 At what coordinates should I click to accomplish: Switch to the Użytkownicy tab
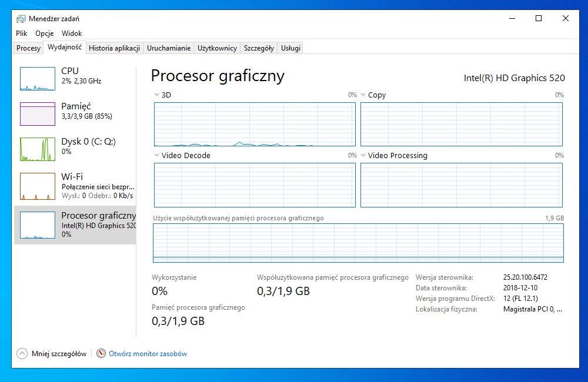(x=217, y=48)
